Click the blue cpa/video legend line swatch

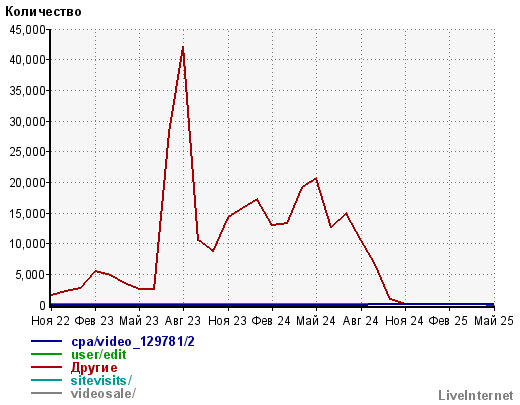click(46, 341)
